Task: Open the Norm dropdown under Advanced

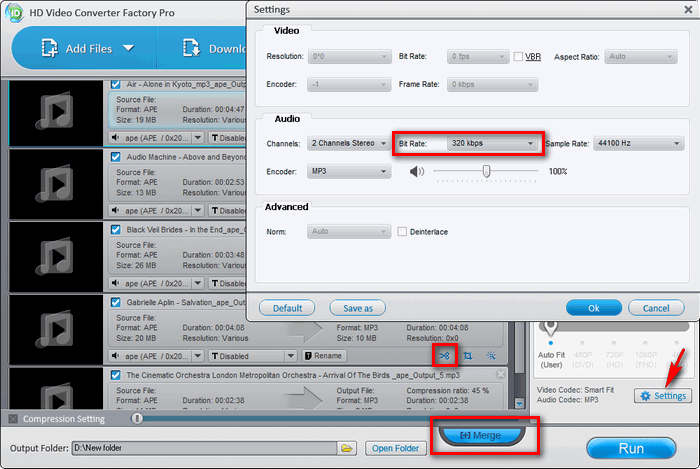Action: click(x=349, y=231)
